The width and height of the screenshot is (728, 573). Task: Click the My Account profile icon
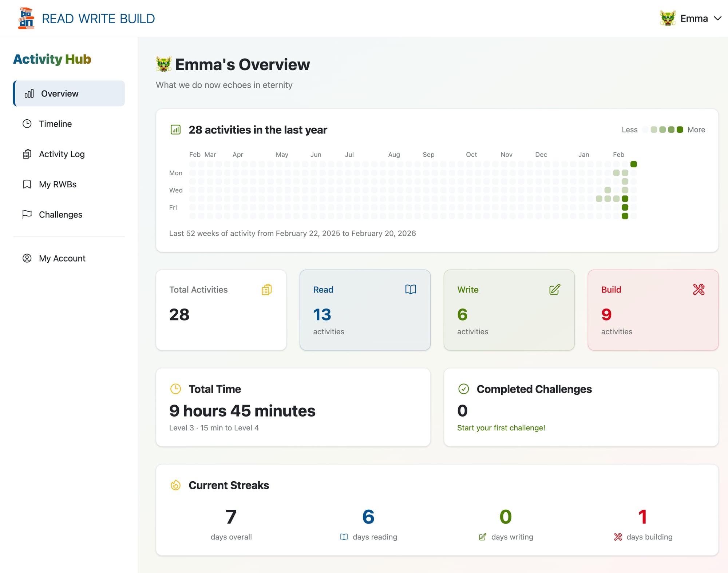coord(27,258)
